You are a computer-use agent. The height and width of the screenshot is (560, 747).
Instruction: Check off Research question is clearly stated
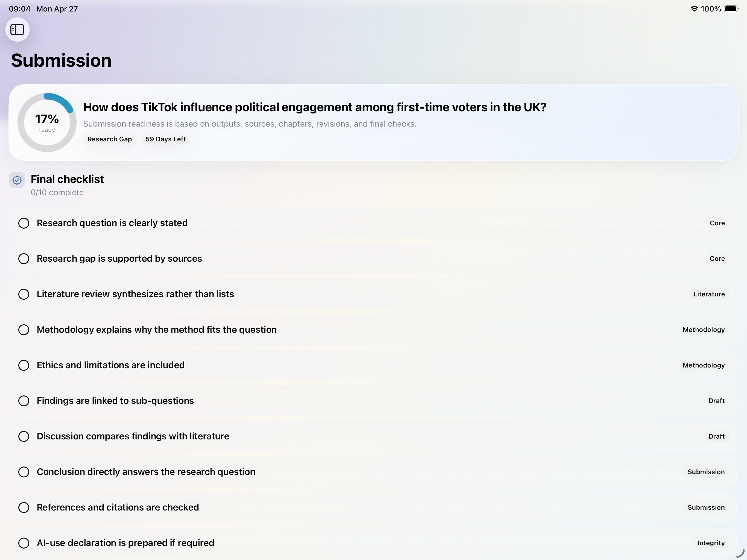coord(24,223)
